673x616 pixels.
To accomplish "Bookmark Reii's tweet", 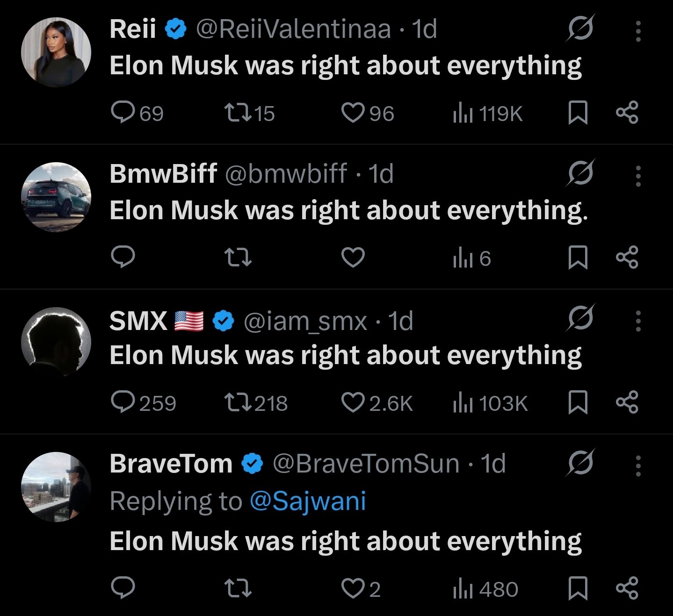I will [578, 113].
